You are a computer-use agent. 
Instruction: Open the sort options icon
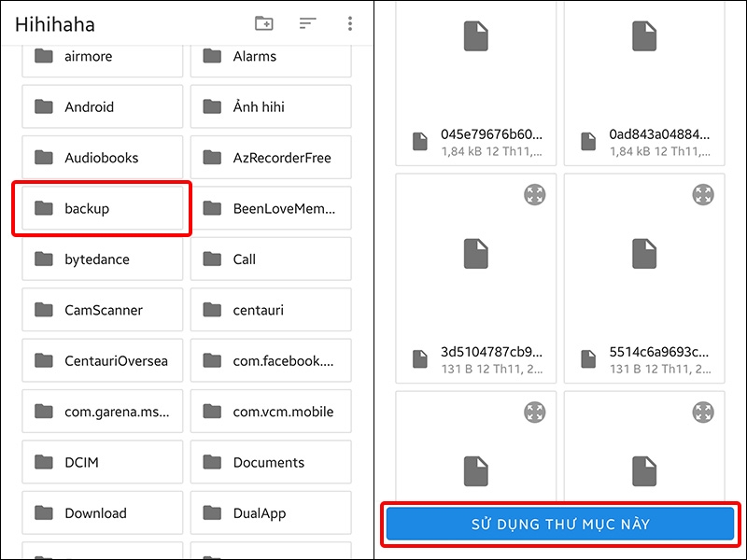coord(308,23)
